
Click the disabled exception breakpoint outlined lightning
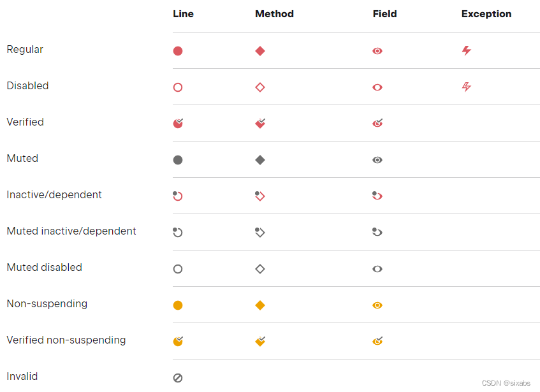pos(467,87)
